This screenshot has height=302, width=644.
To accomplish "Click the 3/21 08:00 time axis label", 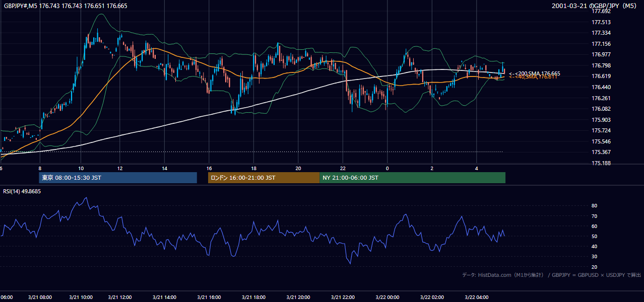I will pyautogui.click(x=39, y=297).
